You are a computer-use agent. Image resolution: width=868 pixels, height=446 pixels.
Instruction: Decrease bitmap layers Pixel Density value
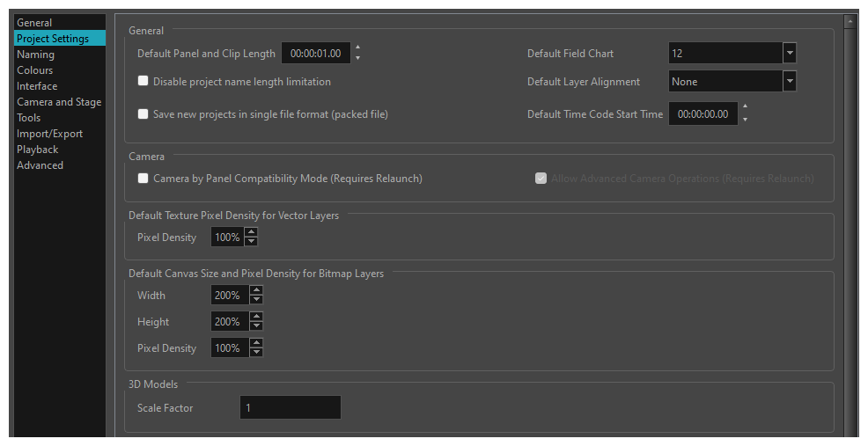[x=256, y=354]
